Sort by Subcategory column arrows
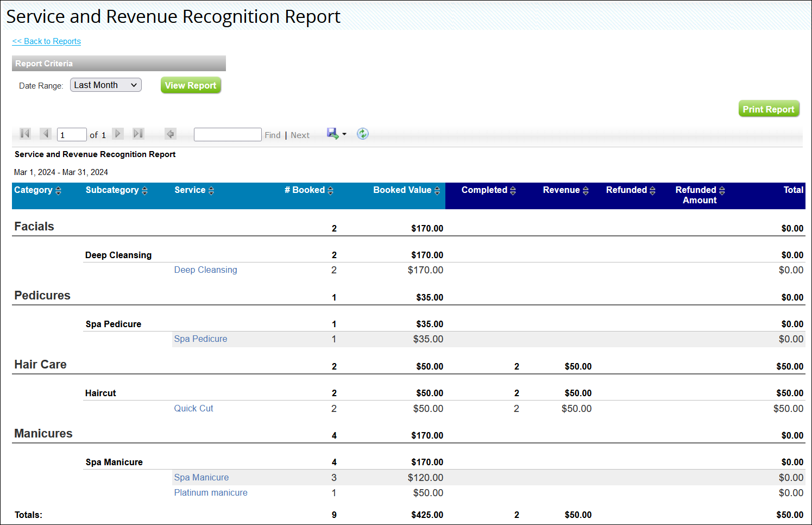The image size is (812, 525). 144,190
